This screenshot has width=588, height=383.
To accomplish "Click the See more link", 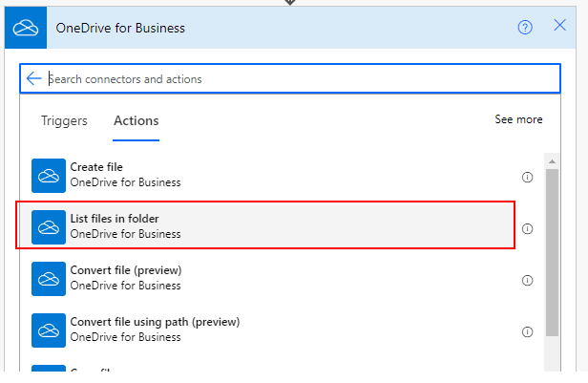I will 518,119.
